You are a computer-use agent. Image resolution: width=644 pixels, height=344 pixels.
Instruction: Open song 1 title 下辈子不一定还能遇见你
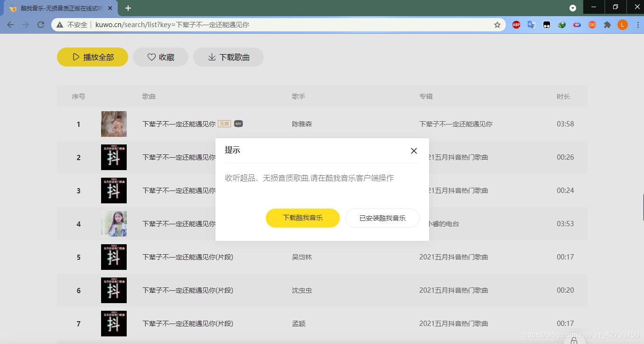[179, 124]
